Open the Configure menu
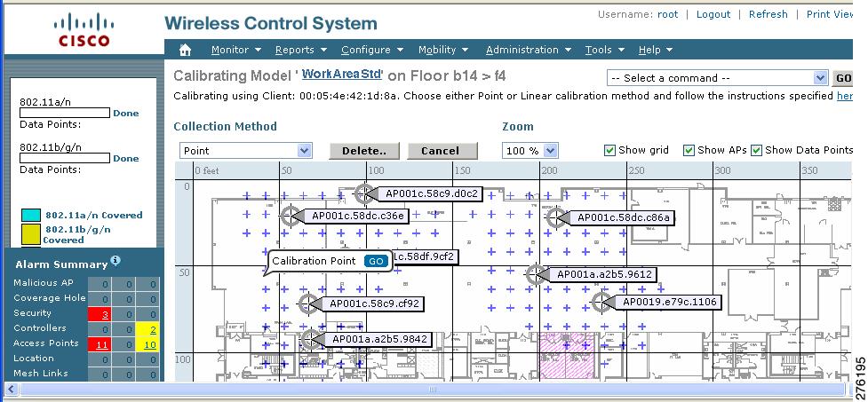Viewport: 868px width, 402px height. (371, 50)
